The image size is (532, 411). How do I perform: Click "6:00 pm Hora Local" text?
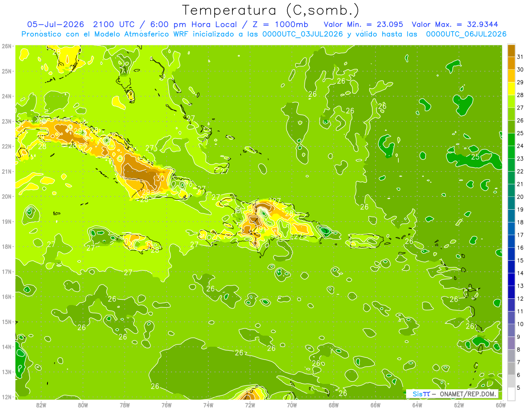pyautogui.click(x=195, y=24)
